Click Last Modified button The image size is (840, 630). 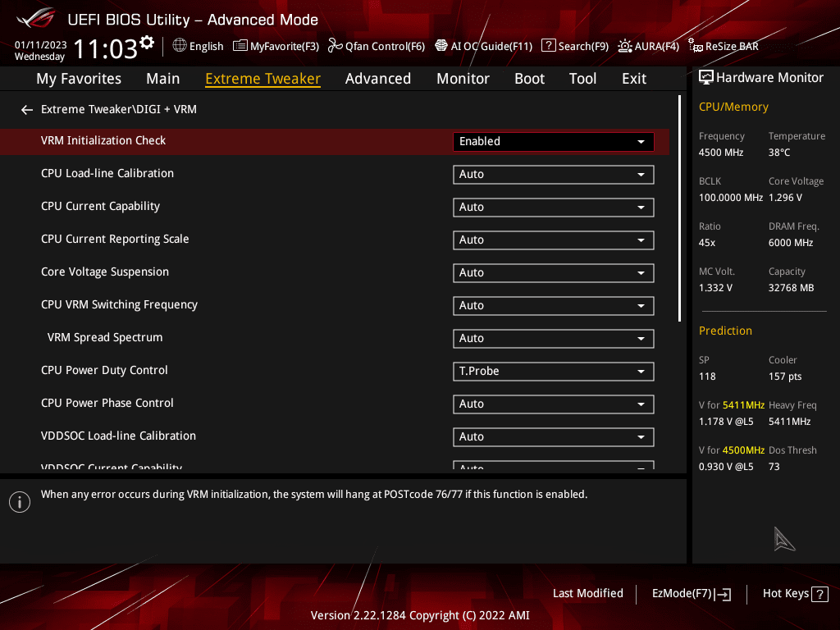coord(587,594)
